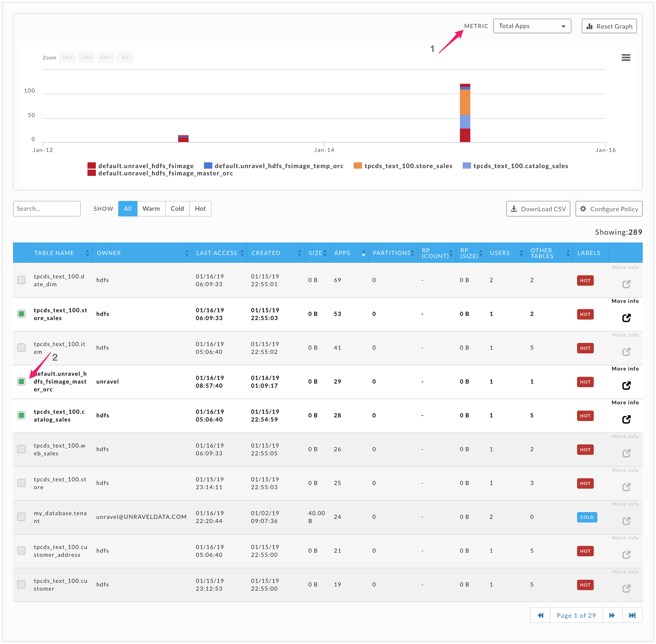
Task: Uncheck the tpcds_text_100.catalog_sales checkbox
Action: pos(21,415)
